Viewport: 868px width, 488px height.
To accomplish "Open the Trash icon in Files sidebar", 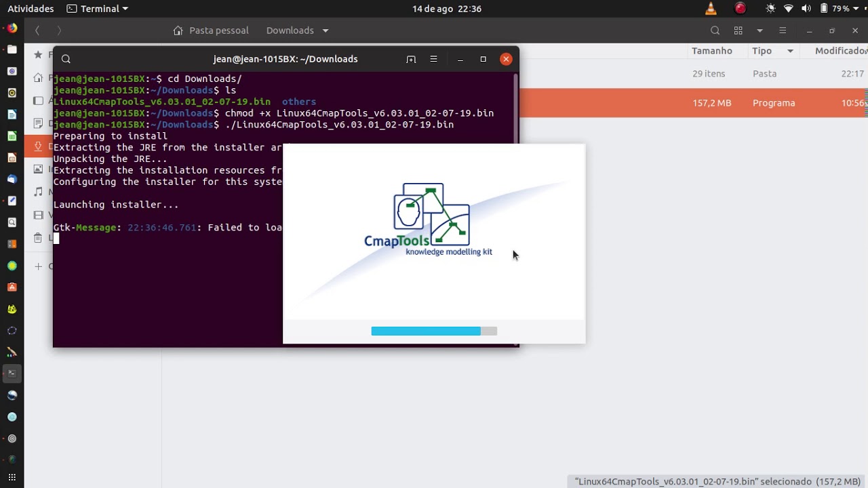I will (38, 238).
